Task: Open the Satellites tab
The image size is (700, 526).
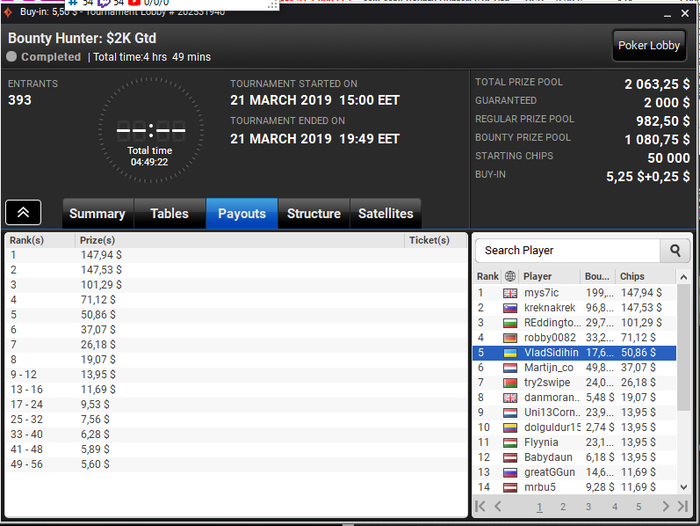Action: coord(386,213)
